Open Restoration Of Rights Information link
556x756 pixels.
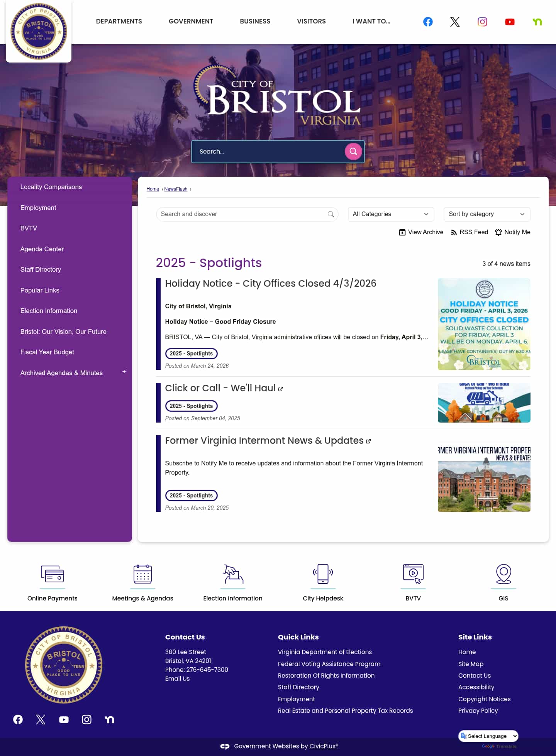(x=326, y=676)
